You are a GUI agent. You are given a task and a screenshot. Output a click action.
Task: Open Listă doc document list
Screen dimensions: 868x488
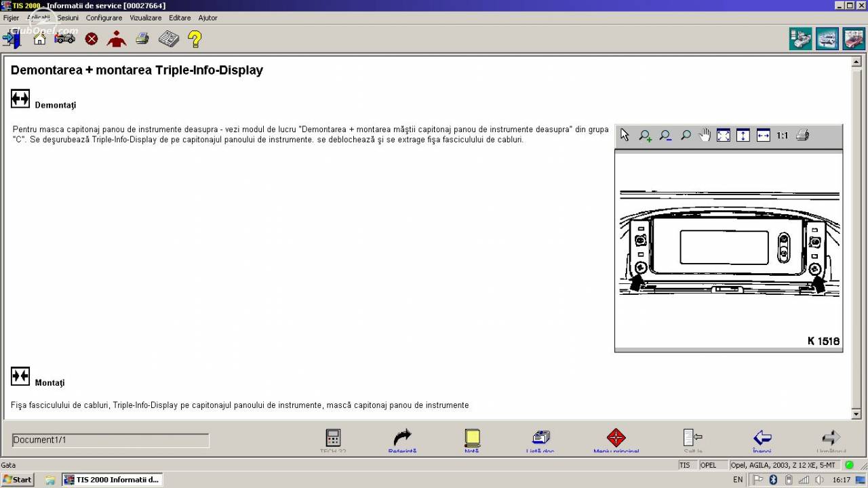[540, 441]
